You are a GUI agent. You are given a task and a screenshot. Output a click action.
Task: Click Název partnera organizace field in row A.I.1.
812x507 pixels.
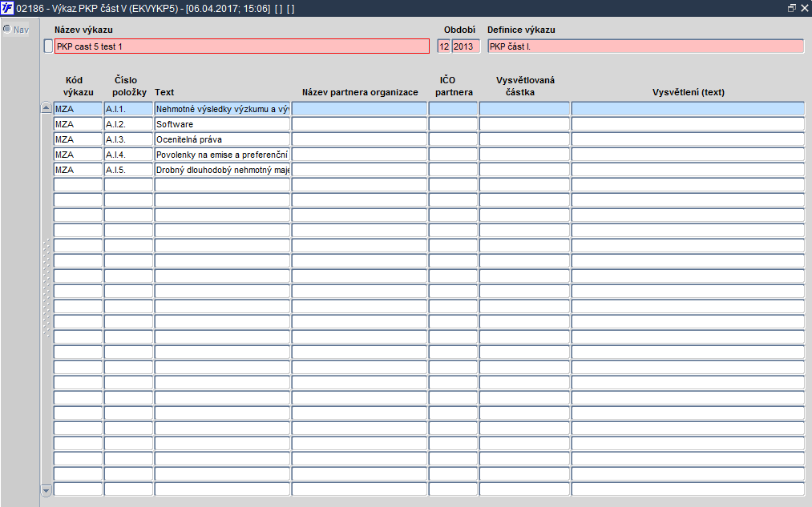(x=359, y=109)
